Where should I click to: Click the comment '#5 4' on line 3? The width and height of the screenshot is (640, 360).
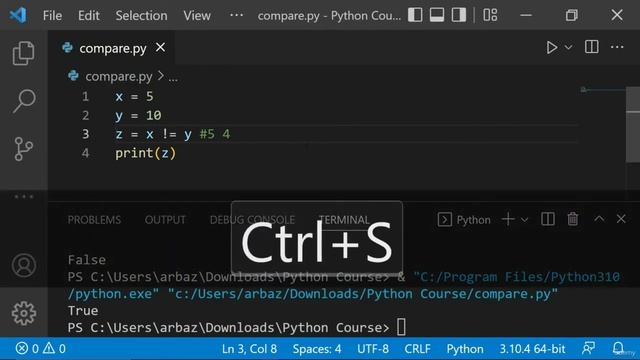[x=215, y=134]
